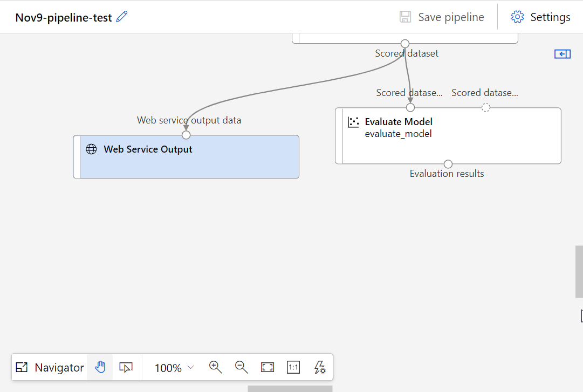Click the dashed right Scored dataset port

click(485, 107)
